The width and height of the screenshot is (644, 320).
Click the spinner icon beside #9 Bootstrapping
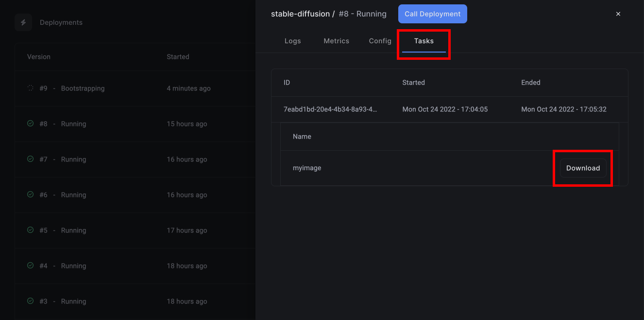coord(29,88)
